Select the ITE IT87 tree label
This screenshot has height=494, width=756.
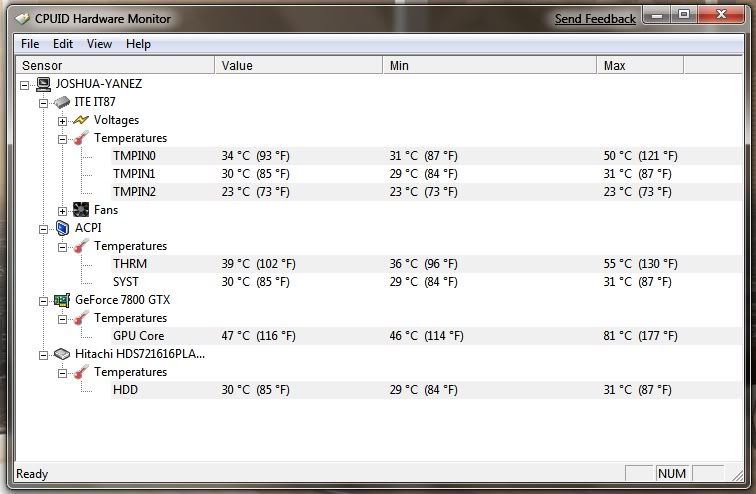coord(95,102)
